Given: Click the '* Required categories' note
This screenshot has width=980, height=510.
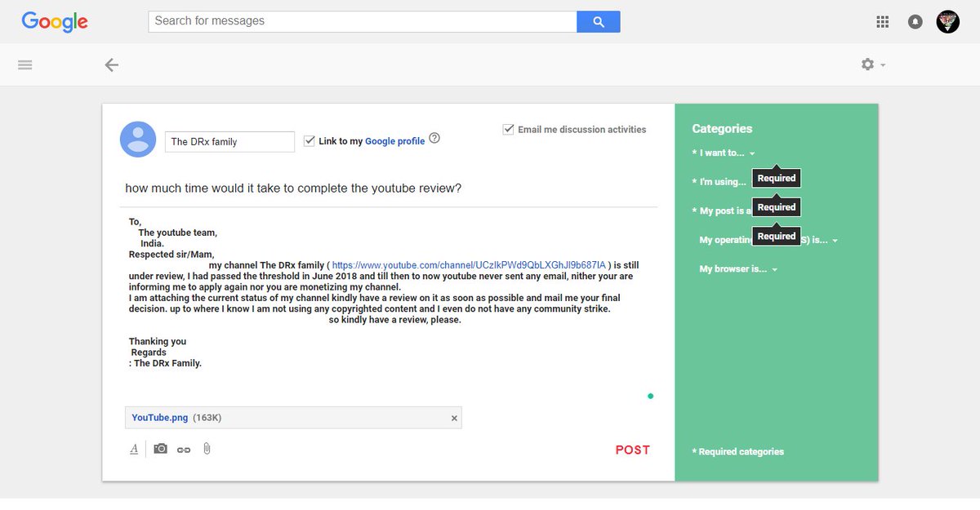Looking at the screenshot, I should tap(737, 452).
